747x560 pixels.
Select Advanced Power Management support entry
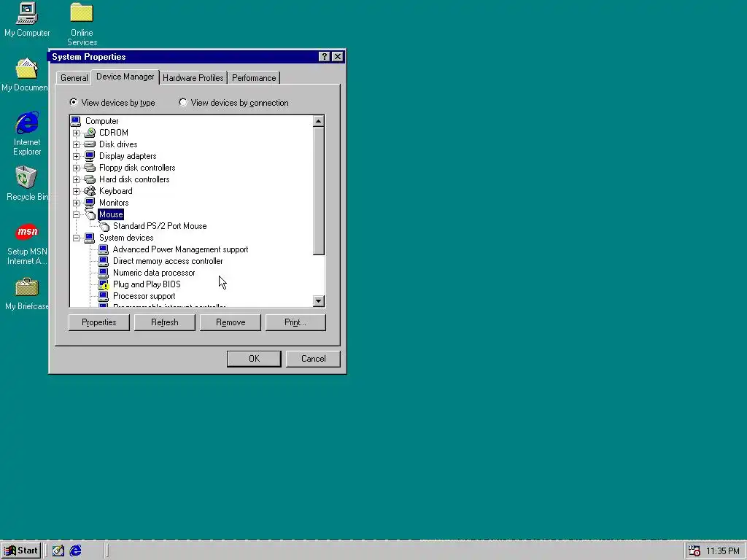pyautogui.click(x=181, y=249)
